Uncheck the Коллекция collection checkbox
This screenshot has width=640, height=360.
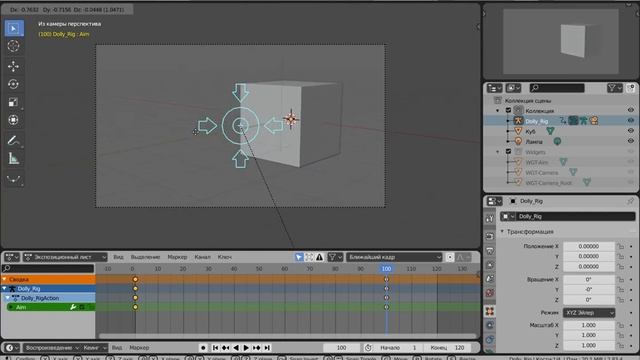[509, 110]
